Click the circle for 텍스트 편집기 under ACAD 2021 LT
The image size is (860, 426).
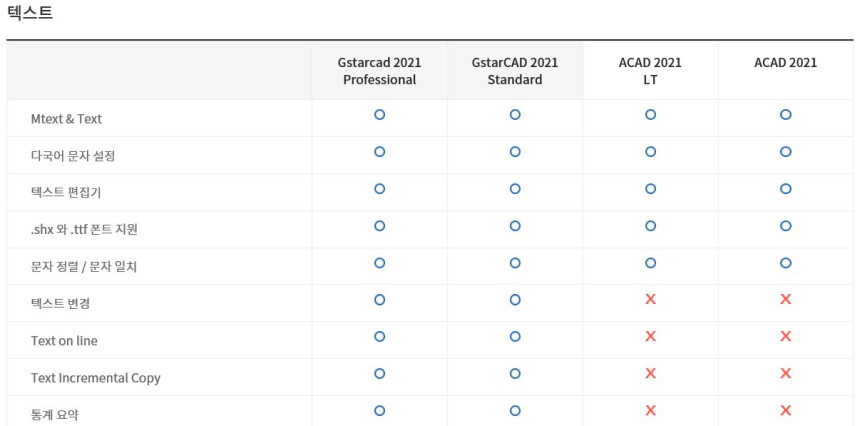tap(650, 189)
